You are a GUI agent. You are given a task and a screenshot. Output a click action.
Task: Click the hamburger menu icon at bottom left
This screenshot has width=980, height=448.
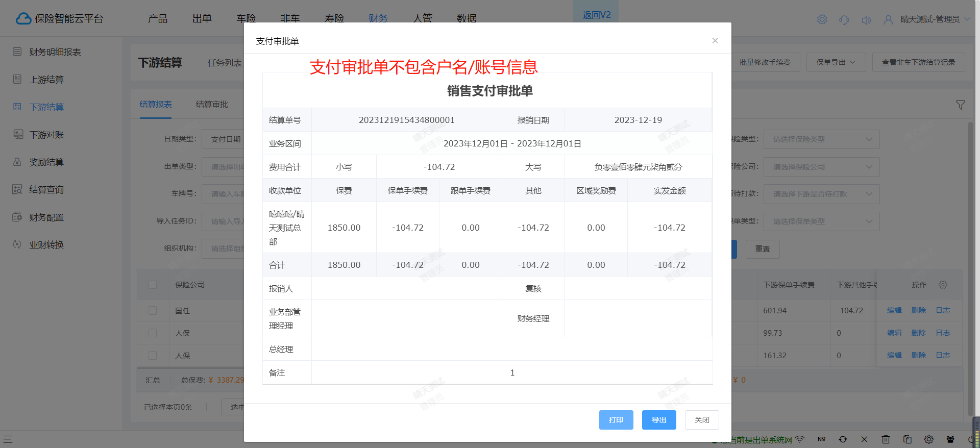click(x=8, y=439)
